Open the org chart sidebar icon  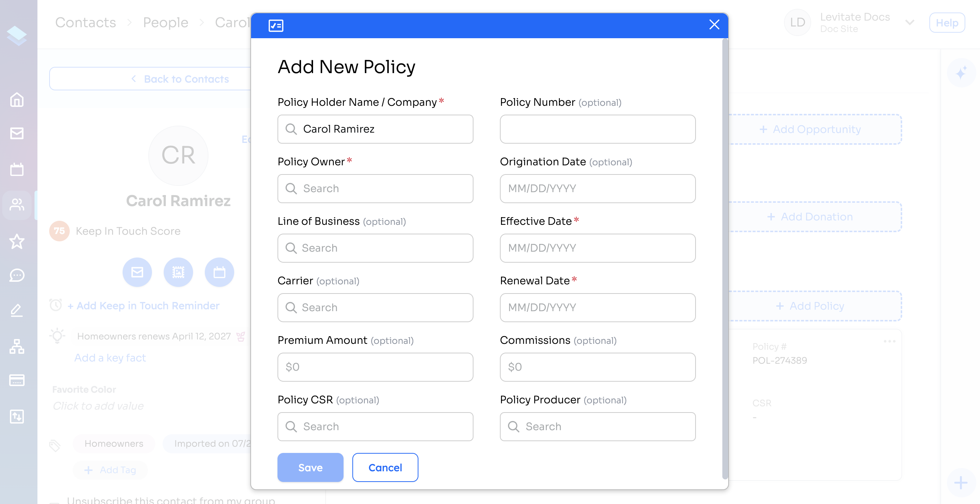pyautogui.click(x=17, y=346)
